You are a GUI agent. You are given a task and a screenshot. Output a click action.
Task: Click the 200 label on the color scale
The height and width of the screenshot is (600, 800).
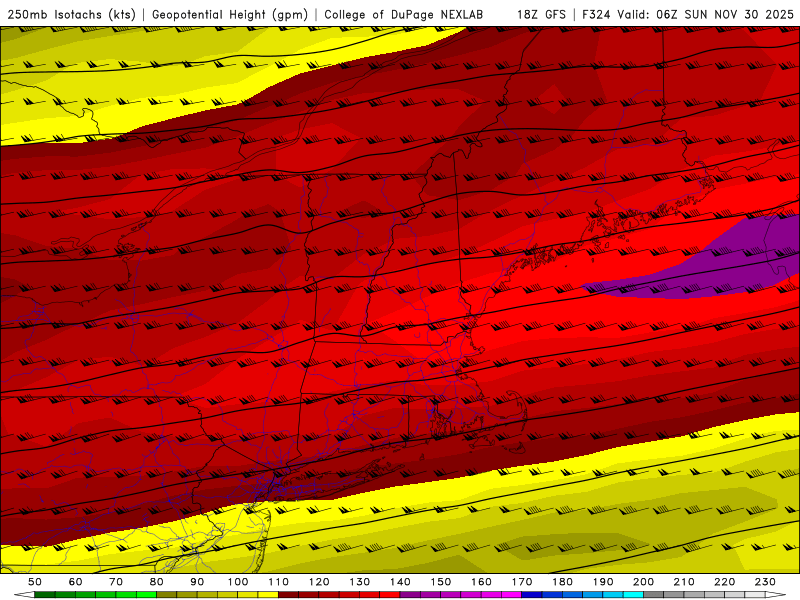click(643, 582)
